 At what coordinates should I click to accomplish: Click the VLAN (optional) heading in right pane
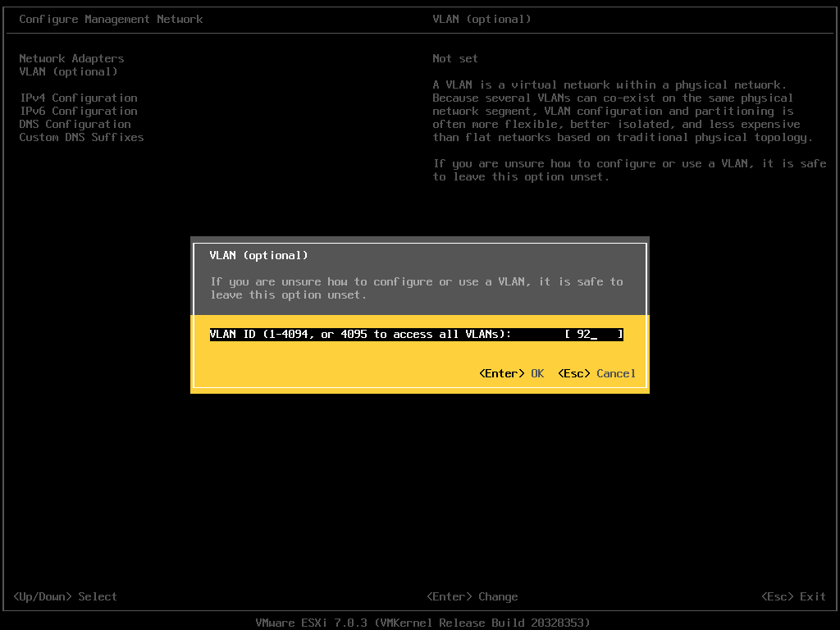coord(482,19)
